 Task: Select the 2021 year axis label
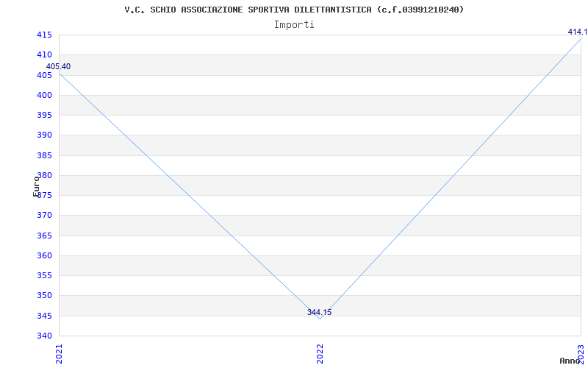(x=60, y=354)
